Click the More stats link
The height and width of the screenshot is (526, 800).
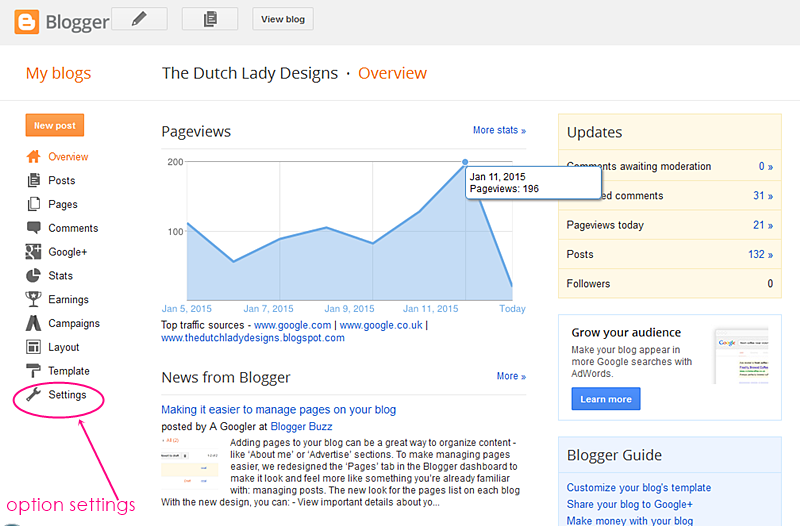[499, 130]
